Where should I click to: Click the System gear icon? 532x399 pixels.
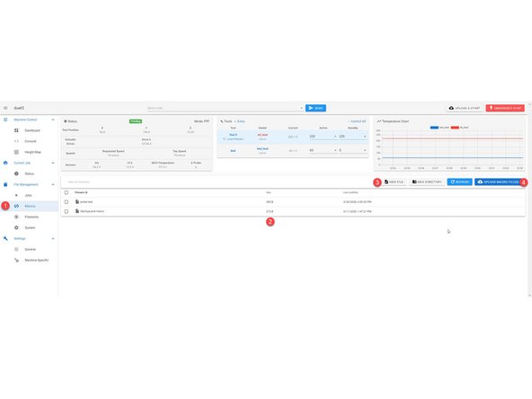click(x=16, y=227)
